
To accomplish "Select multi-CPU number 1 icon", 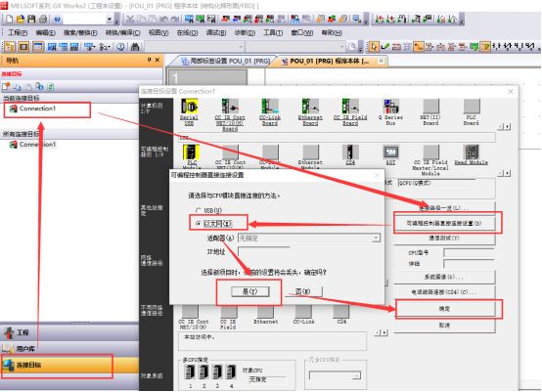I will 191,372.
